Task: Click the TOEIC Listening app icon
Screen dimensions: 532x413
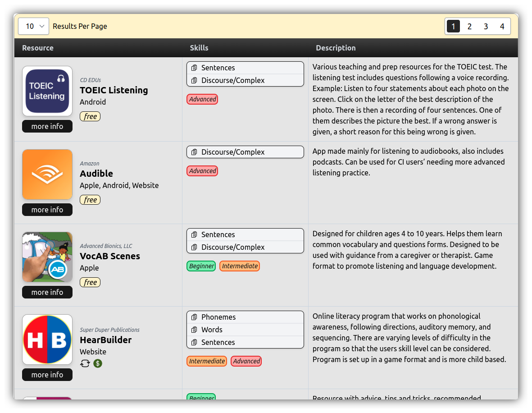Action: click(47, 91)
